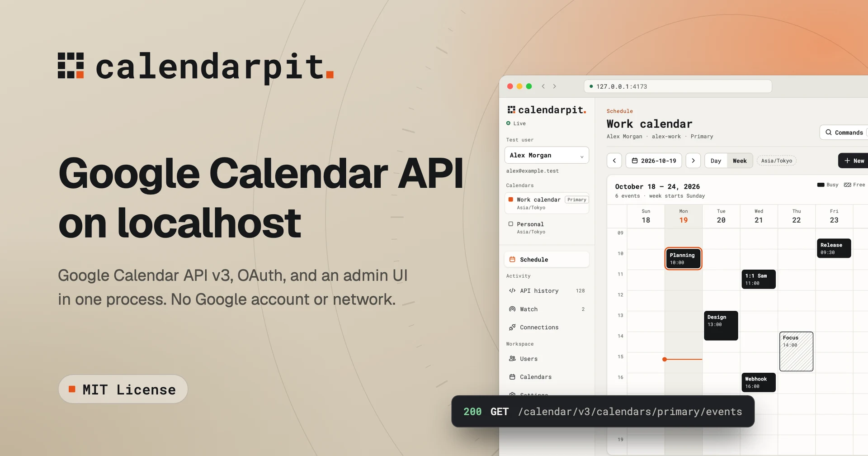
Task: Click the calendar icon in the date picker
Action: pyautogui.click(x=635, y=161)
